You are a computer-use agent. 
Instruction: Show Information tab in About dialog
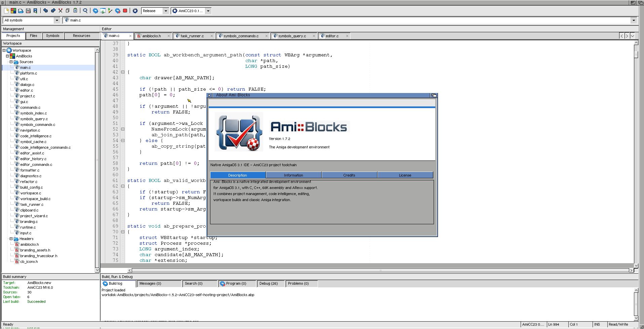293,175
